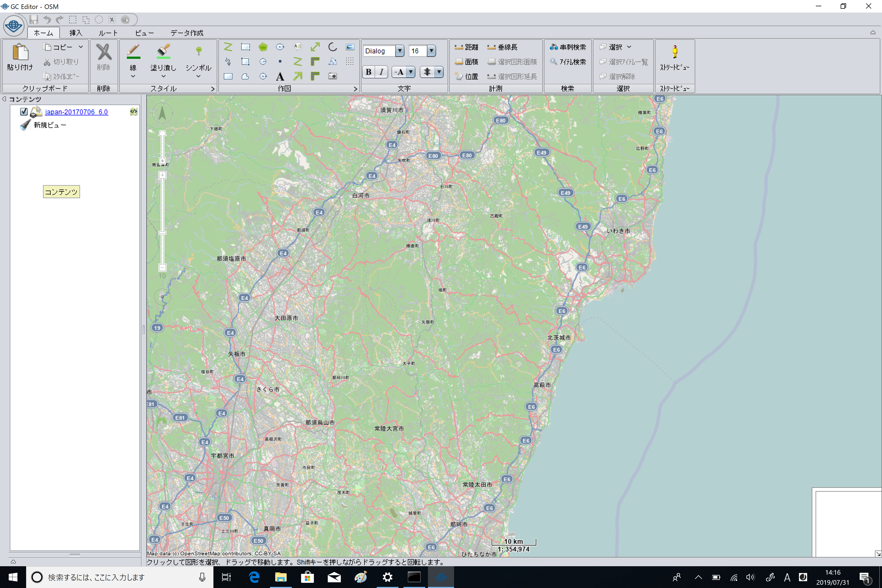The image size is (882, 588).
Task: Open the japan-20170706_6.0 layer link
Action: click(76, 112)
